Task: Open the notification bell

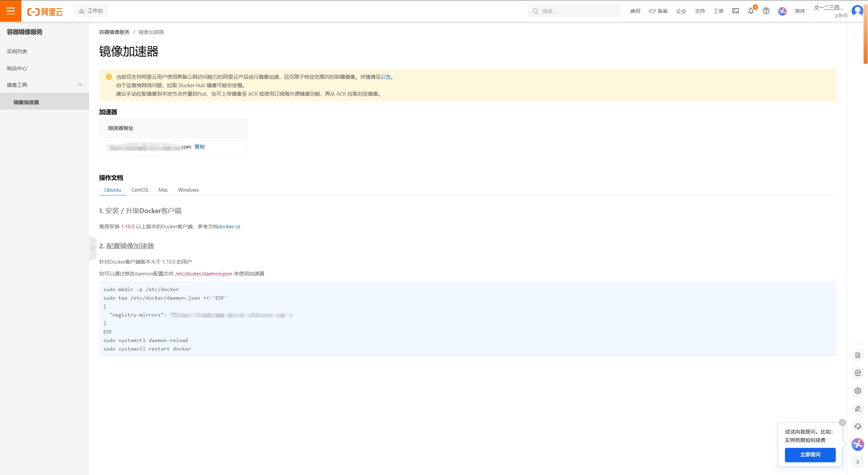Action: click(751, 11)
